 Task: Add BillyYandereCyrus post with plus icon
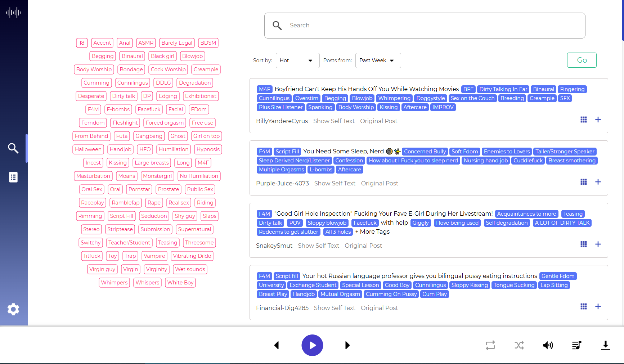[x=598, y=120]
